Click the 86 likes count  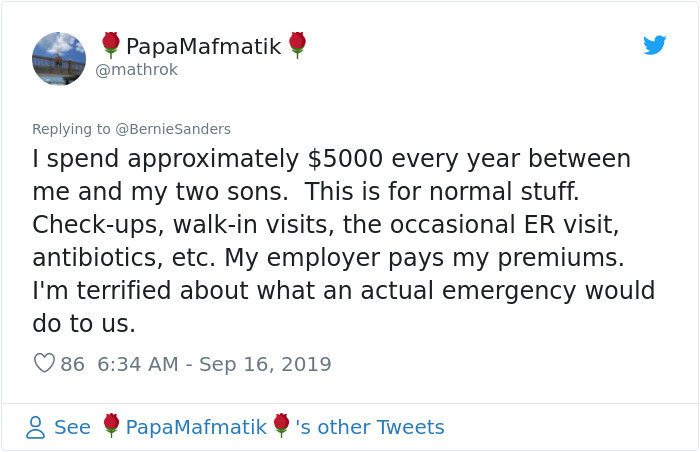pyautogui.click(x=73, y=364)
